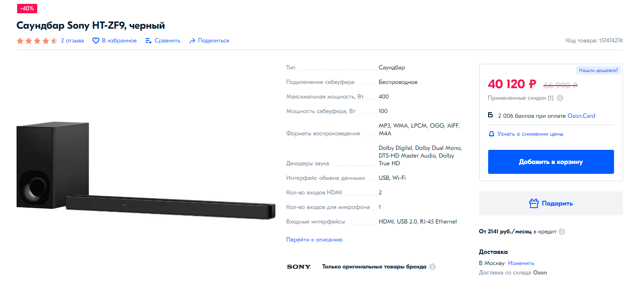Add soundbar with Добавить в корзину button

(551, 162)
